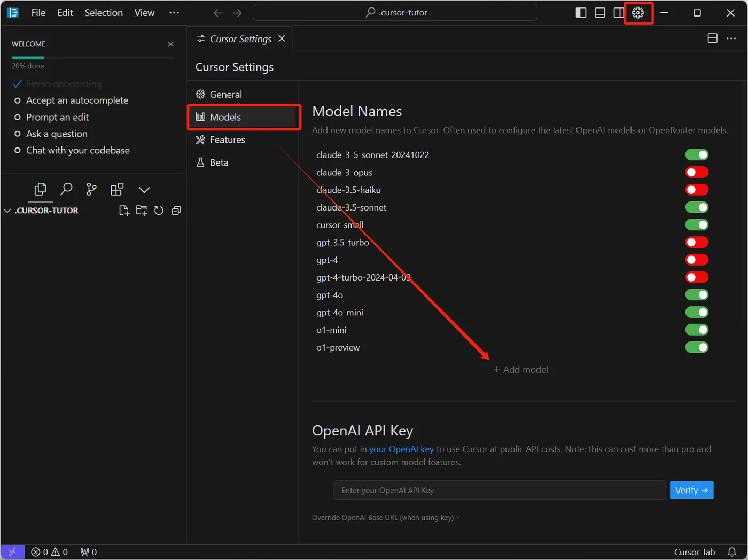
Task: Open notifications bell in status bar
Action: pyautogui.click(x=732, y=552)
